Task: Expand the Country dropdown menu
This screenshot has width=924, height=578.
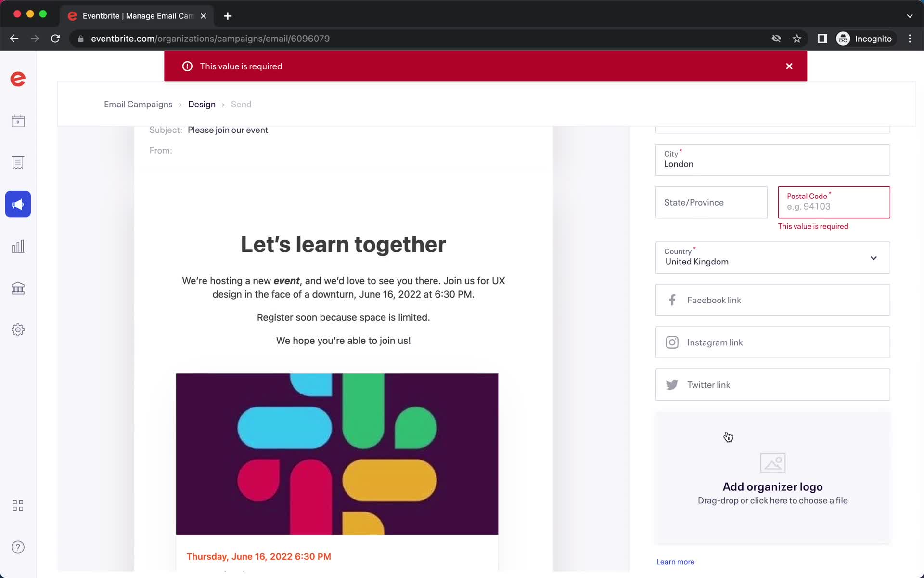Action: pos(771,258)
